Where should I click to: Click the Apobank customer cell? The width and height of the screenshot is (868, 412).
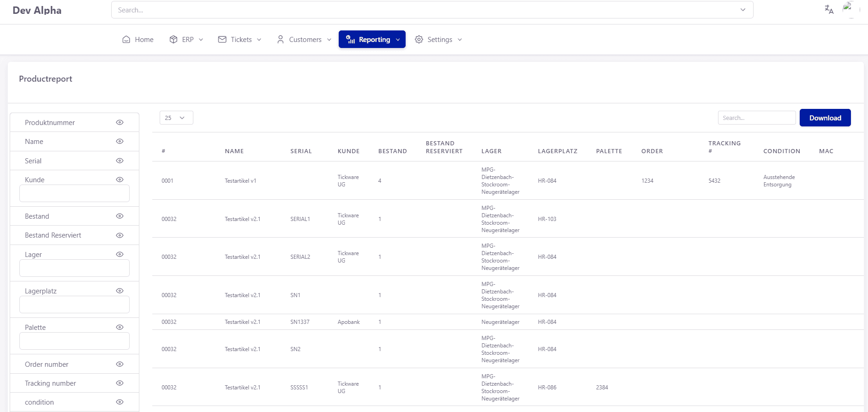[348, 322]
